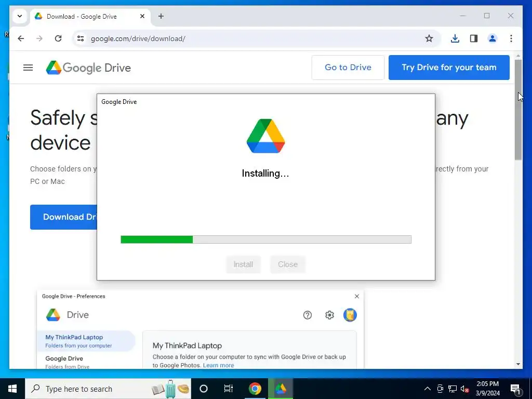The height and width of the screenshot is (399, 532).
Task: Open a new browser tab
Action: point(161,16)
